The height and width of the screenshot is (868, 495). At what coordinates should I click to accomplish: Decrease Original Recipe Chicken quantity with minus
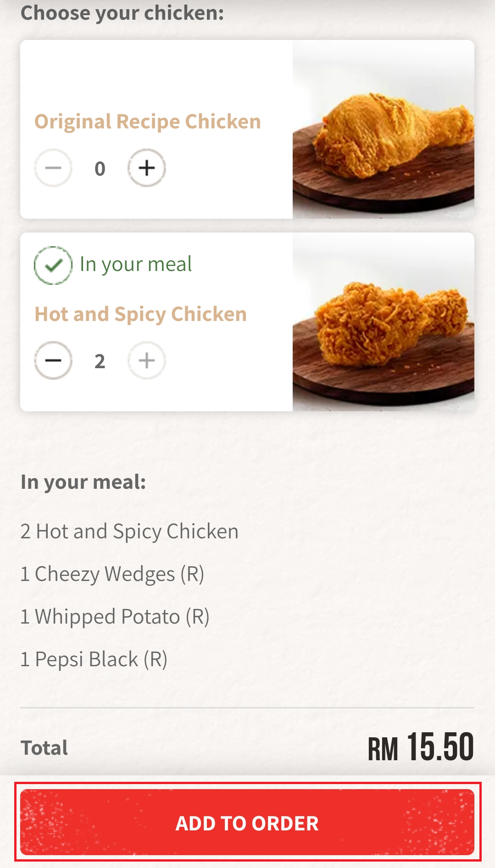[x=53, y=168]
